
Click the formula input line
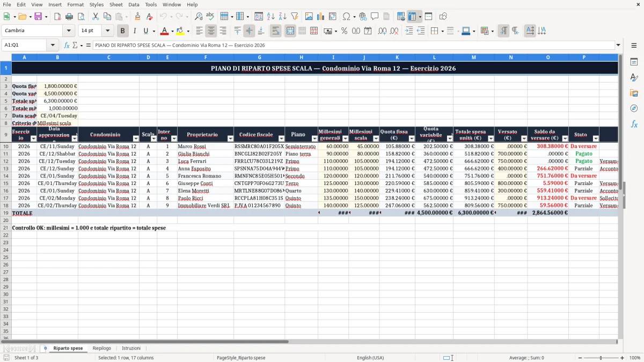coord(353,45)
